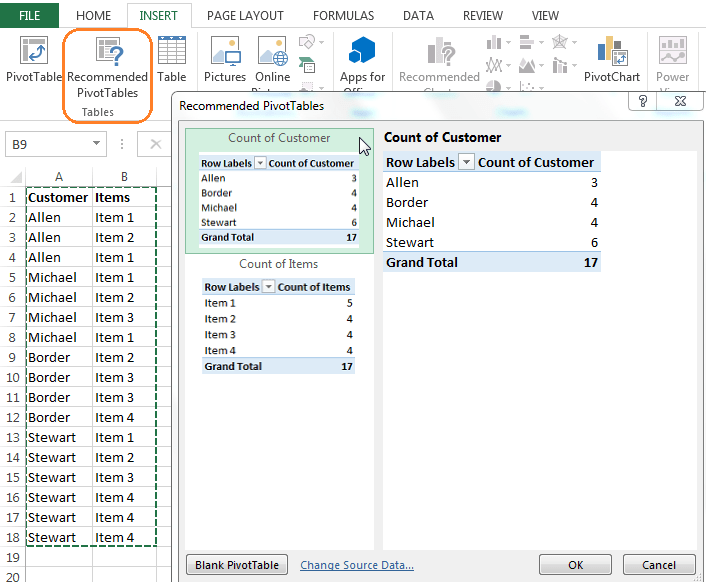The height and width of the screenshot is (582, 706).
Task: Open Row Labels filter in Count of Items thumbnail
Action: tap(268, 287)
